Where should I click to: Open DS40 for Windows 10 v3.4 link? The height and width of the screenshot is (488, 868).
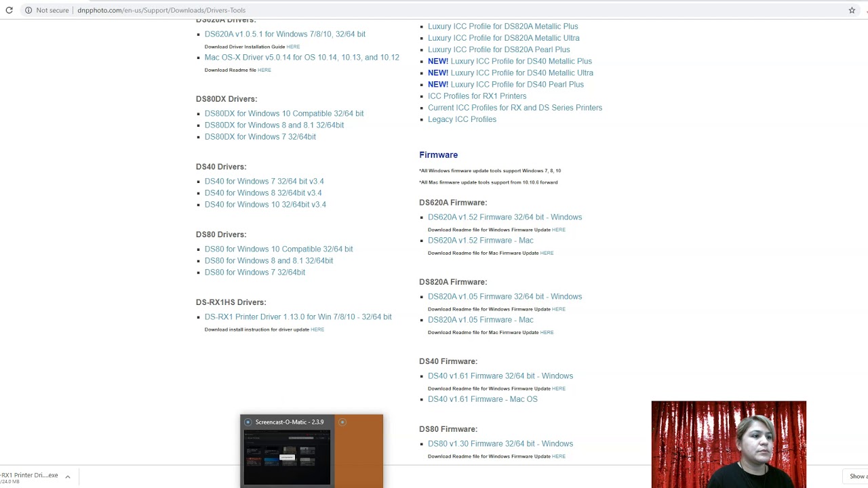tap(265, 204)
